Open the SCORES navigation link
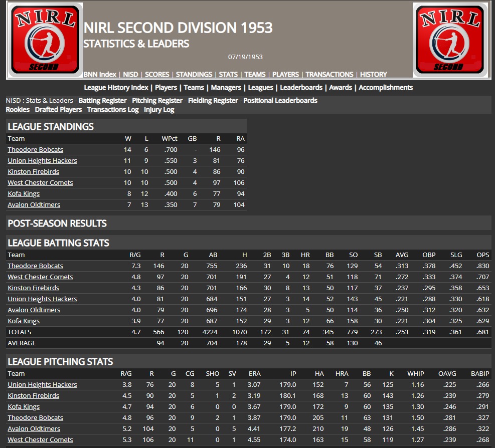Image resolution: width=495 pixels, height=448 pixels. [x=156, y=74]
